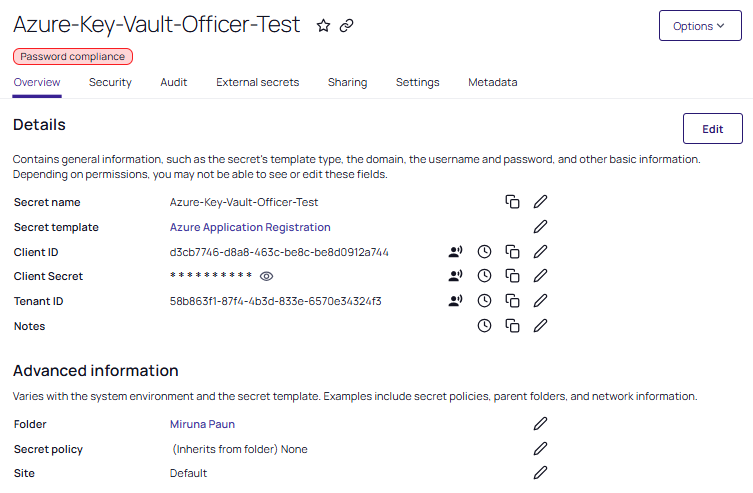Open phonetic view for Tenant ID
This screenshot has width=753, height=493.
(x=455, y=301)
